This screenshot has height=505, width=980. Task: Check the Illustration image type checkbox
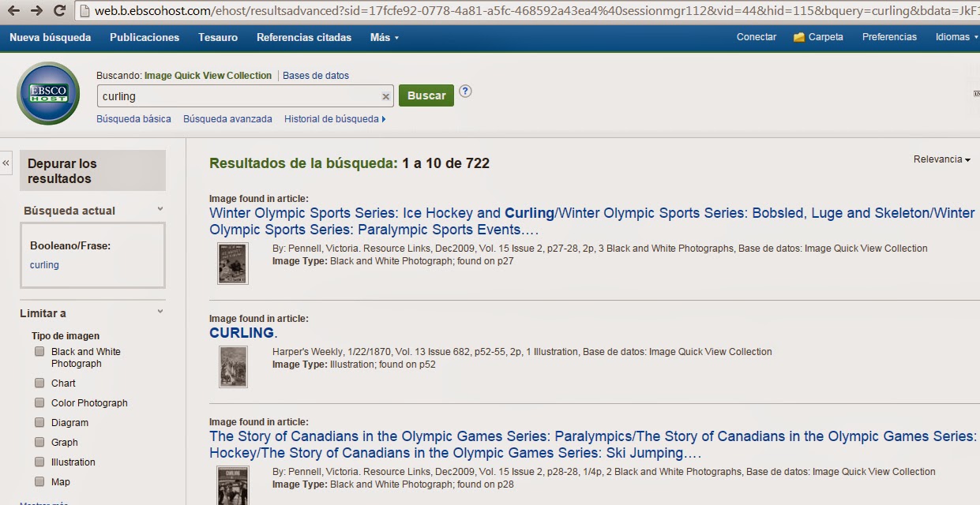pyautogui.click(x=39, y=462)
